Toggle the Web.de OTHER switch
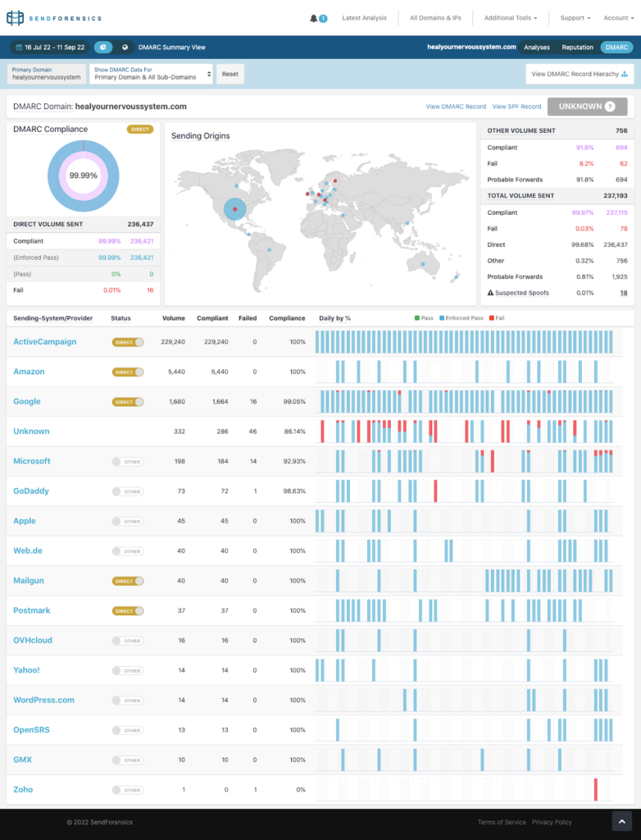The height and width of the screenshot is (840, 641). [127, 551]
